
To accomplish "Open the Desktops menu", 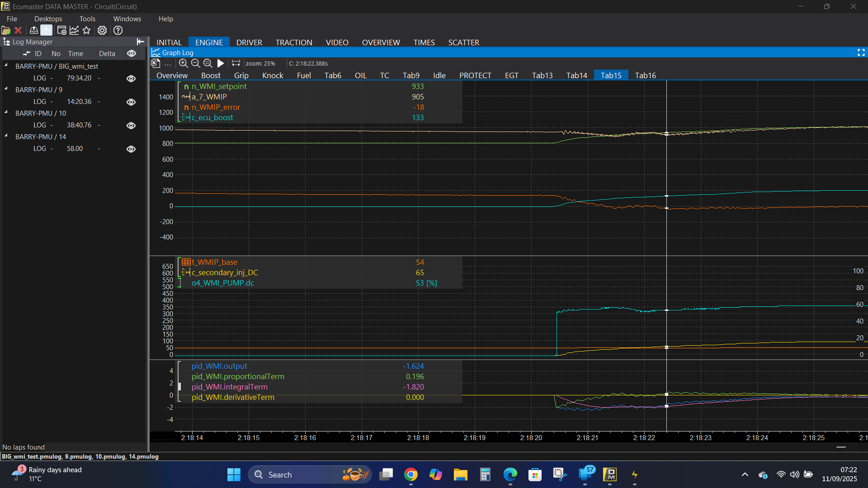I will [48, 19].
